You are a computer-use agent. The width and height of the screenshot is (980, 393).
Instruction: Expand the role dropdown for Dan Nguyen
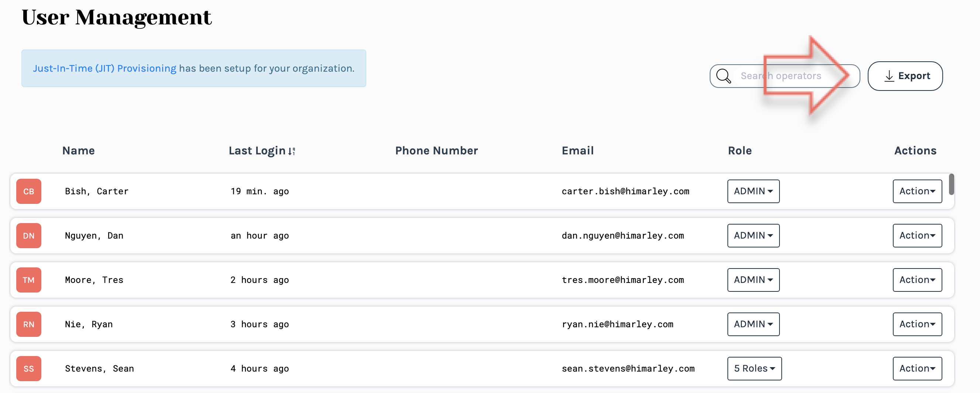pyautogui.click(x=753, y=236)
